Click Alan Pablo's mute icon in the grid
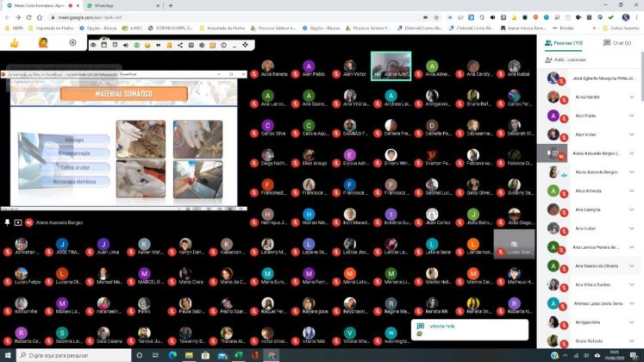 pos(296,74)
